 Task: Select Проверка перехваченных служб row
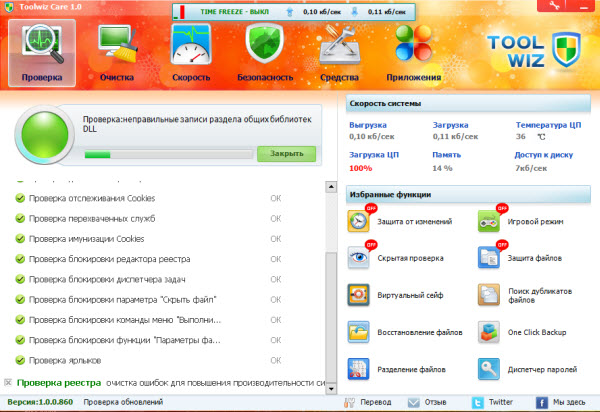[x=148, y=218]
